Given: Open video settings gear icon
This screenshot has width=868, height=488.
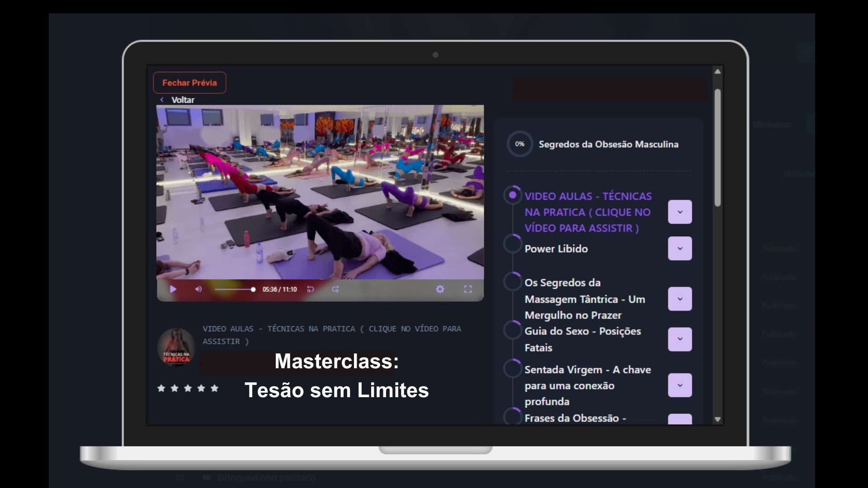Looking at the screenshot, I should 440,289.
